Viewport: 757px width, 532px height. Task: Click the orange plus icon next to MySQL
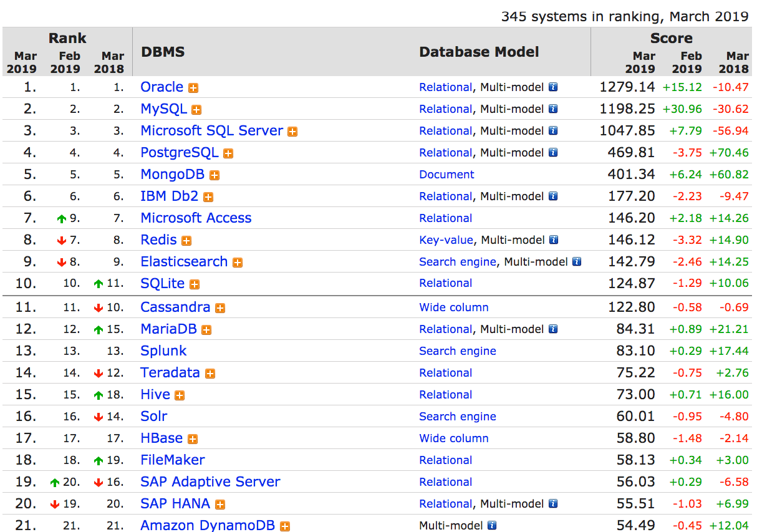point(196,110)
